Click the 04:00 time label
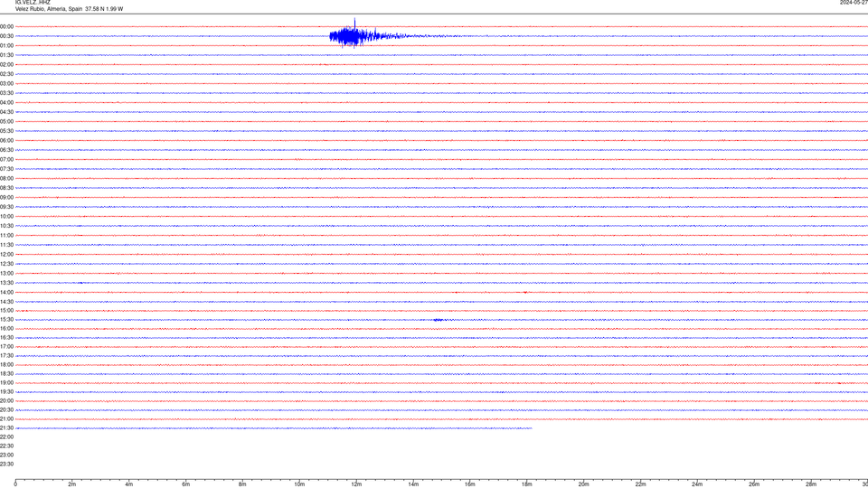This screenshot has width=868, height=488. (6, 103)
